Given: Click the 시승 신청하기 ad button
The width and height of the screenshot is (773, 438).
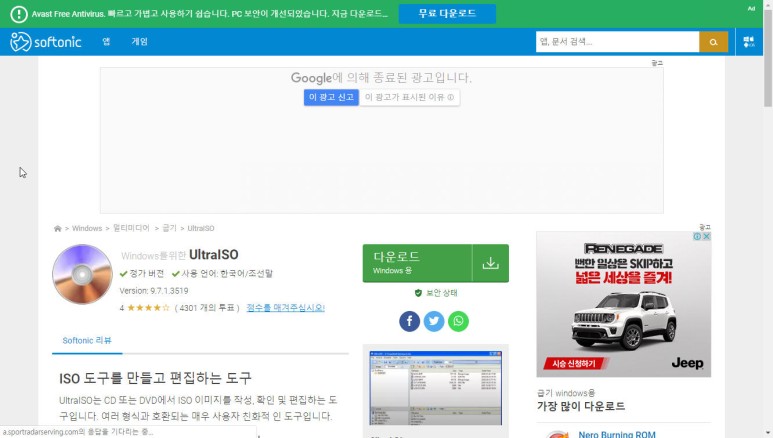Looking at the screenshot, I should tap(574, 364).
